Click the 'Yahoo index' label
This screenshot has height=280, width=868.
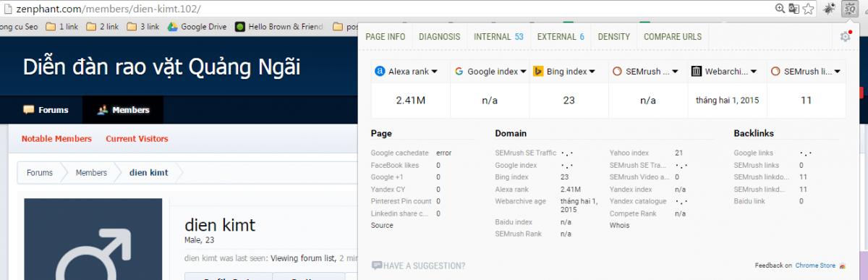pos(629,153)
